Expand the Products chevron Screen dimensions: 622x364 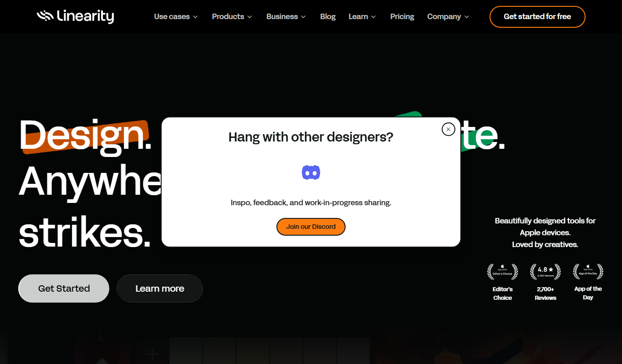coord(250,17)
